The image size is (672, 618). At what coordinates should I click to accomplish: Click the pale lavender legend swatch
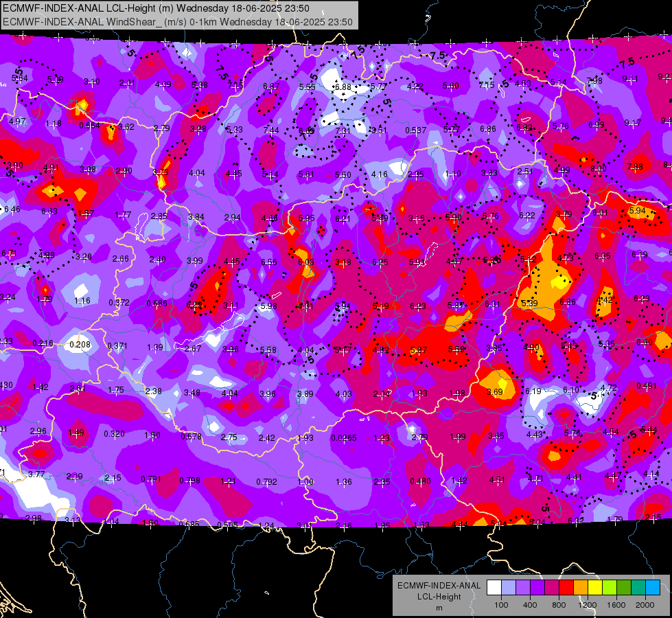[509, 588]
